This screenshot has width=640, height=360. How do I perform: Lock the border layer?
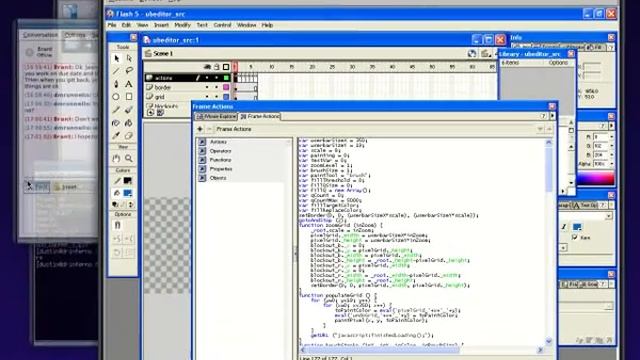tap(217, 87)
